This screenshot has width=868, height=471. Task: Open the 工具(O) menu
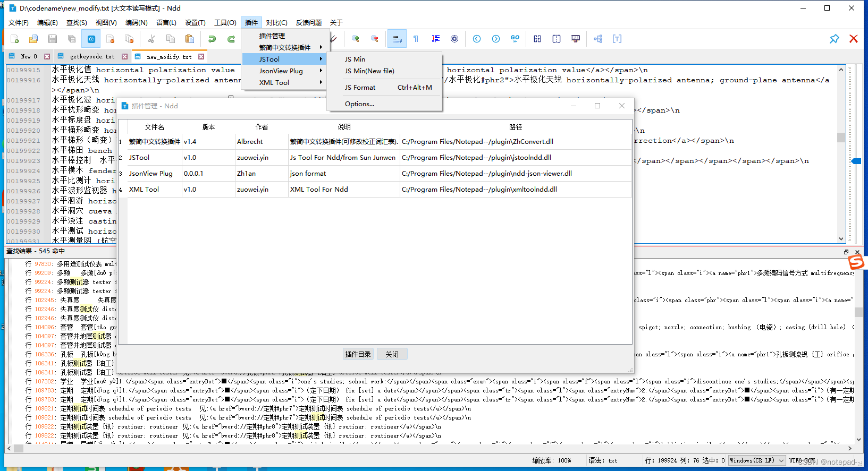tap(225, 22)
